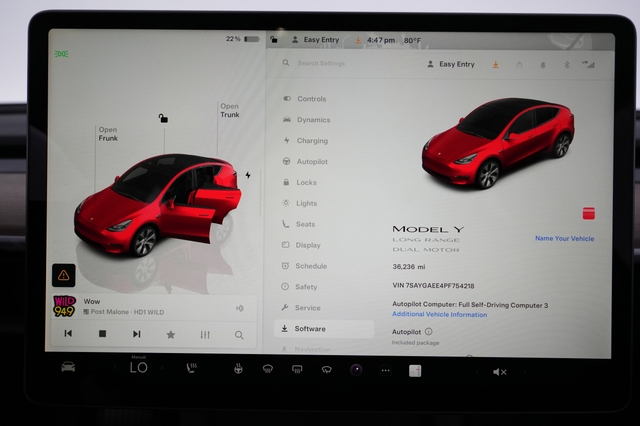Viewport: 640px width, 426px height.
Task: Tap the 36,236 mi odometer reading
Action: tap(409, 267)
